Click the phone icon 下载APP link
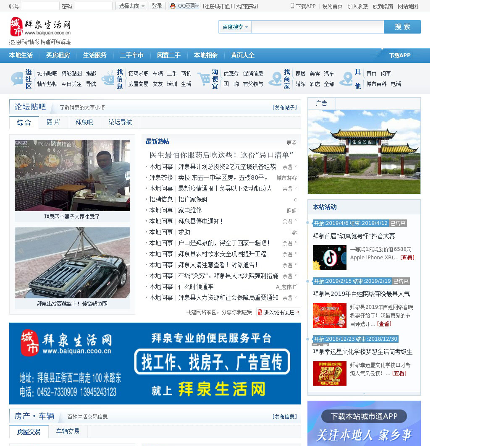The height and width of the screenshot is (446, 504). tap(303, 6)
